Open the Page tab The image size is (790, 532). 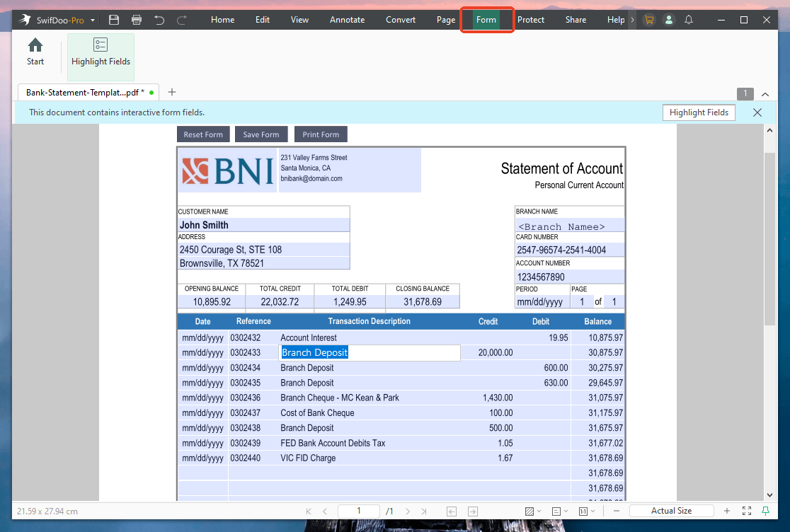pos(446,20)
